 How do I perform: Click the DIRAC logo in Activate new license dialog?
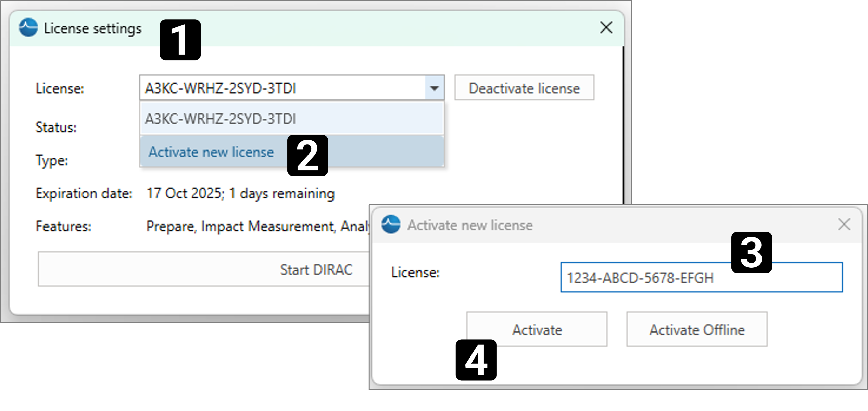pyautogui.click(x=391, y=225)
